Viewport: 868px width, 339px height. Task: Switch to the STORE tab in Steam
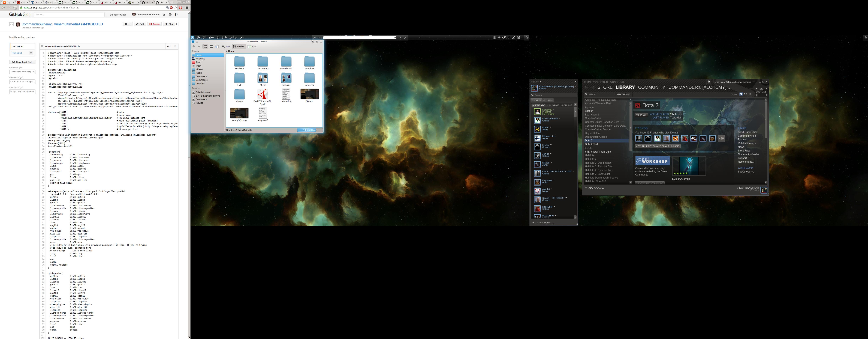(x=605, y=87)
